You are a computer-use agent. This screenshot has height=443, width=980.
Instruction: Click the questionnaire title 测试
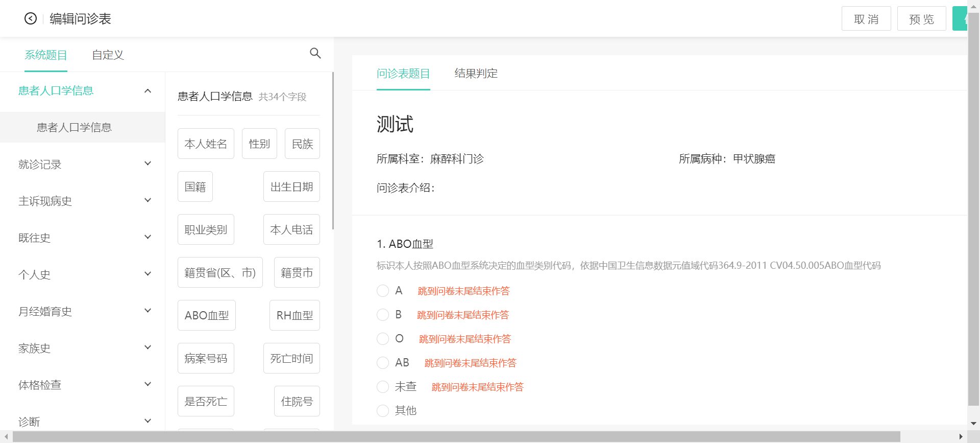395,124
